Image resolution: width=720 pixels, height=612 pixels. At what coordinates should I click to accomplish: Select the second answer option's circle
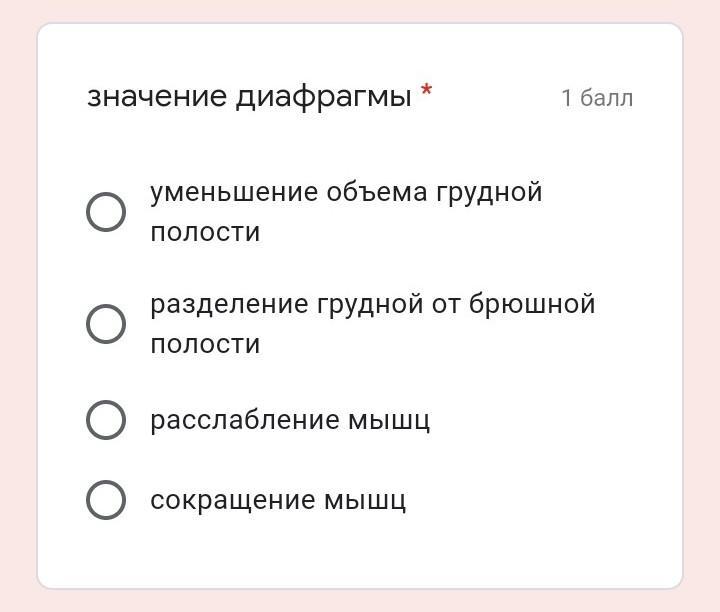pyautogui.click(x=106, y=324)
